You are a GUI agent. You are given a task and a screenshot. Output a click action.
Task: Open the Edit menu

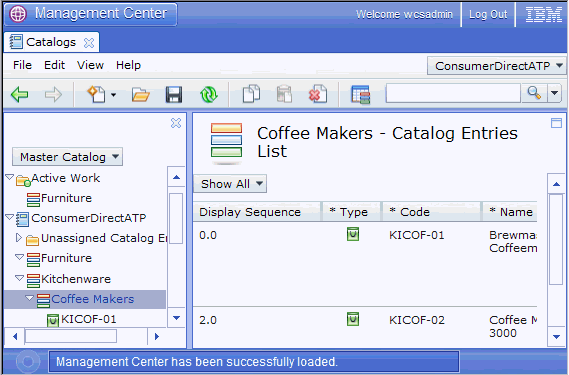[x=54, y=65]
